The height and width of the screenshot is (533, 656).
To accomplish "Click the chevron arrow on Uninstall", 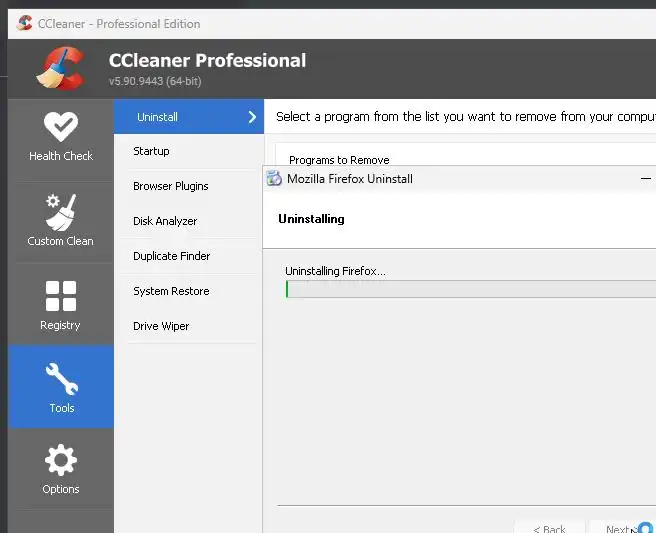I will [252, 117].
